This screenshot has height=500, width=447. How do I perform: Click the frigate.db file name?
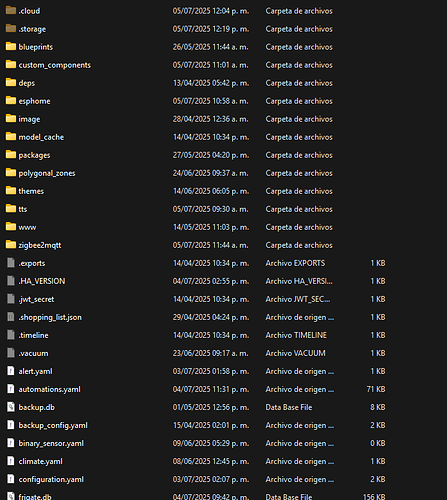click(x=35, y=497)
